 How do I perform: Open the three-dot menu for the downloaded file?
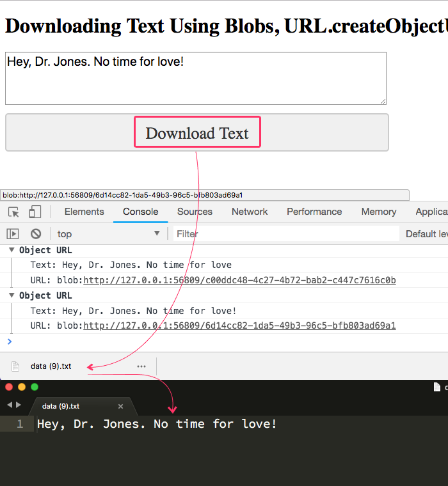[x=141, y=366]
